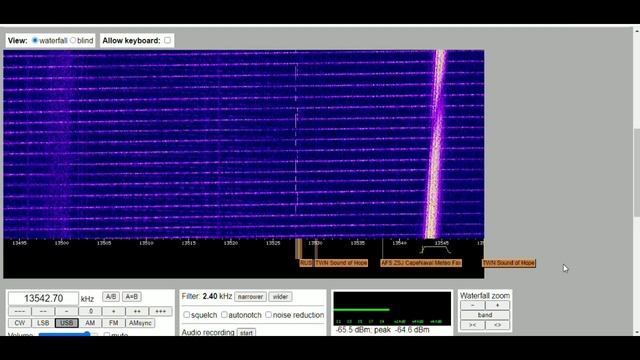Viewport: 640px width, 360px height.
Task: Switch to FM mode
Action: (113, 323)
